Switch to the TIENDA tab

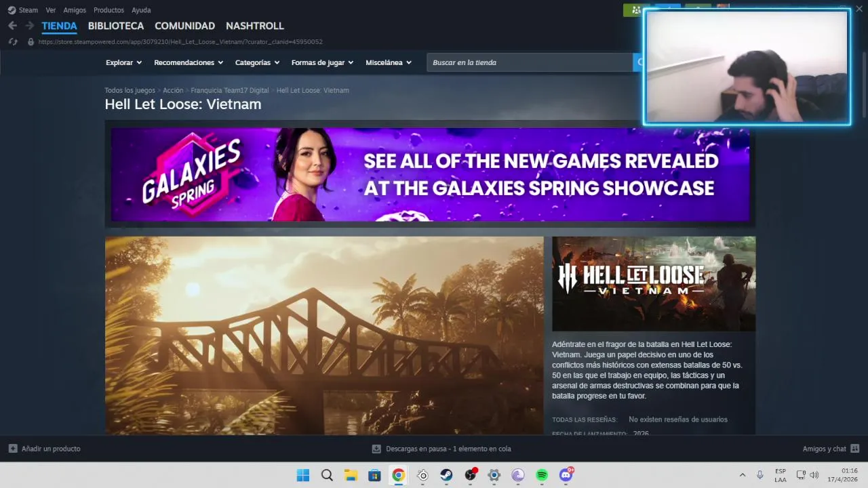[x=59, y=26]
